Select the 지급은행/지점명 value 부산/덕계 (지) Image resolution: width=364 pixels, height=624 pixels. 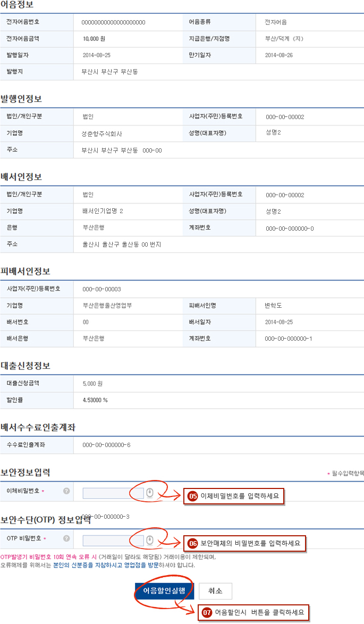click(284, 39)
